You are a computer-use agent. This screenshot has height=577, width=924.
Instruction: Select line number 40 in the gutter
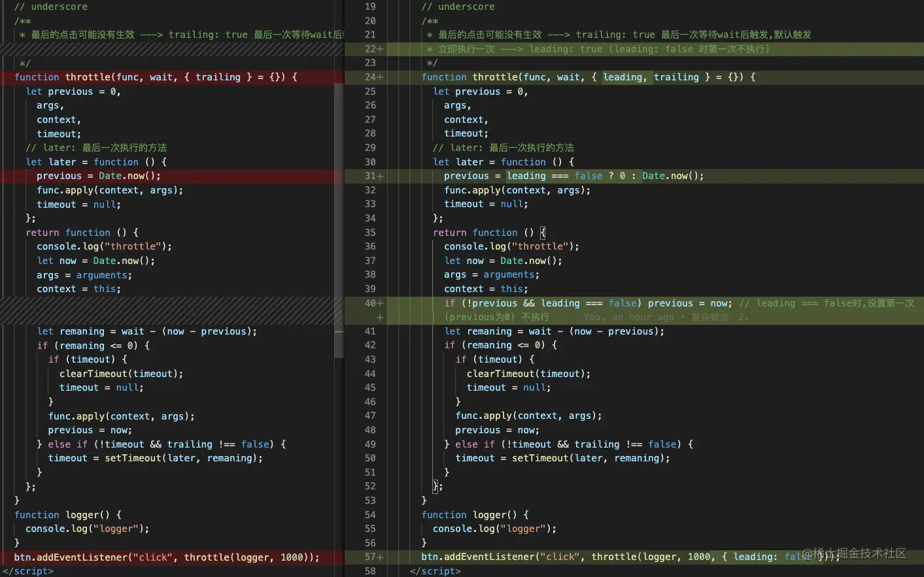(370, 303)
